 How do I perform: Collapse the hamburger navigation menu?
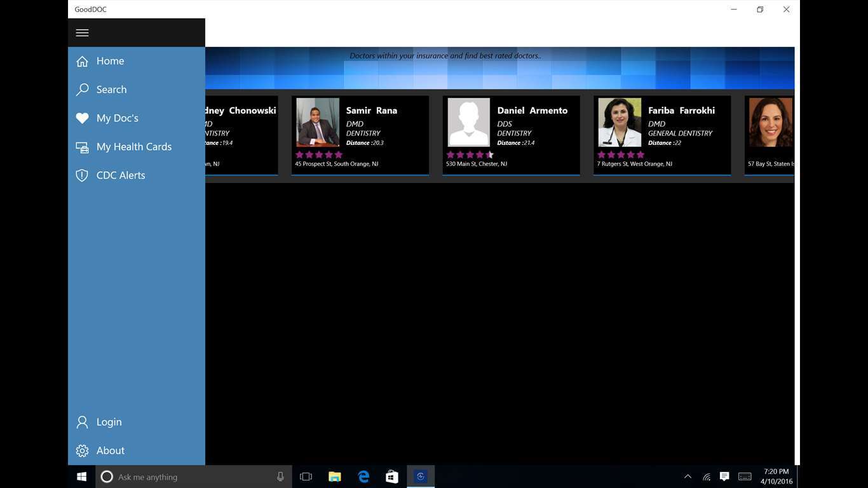[x=82, y=33]
